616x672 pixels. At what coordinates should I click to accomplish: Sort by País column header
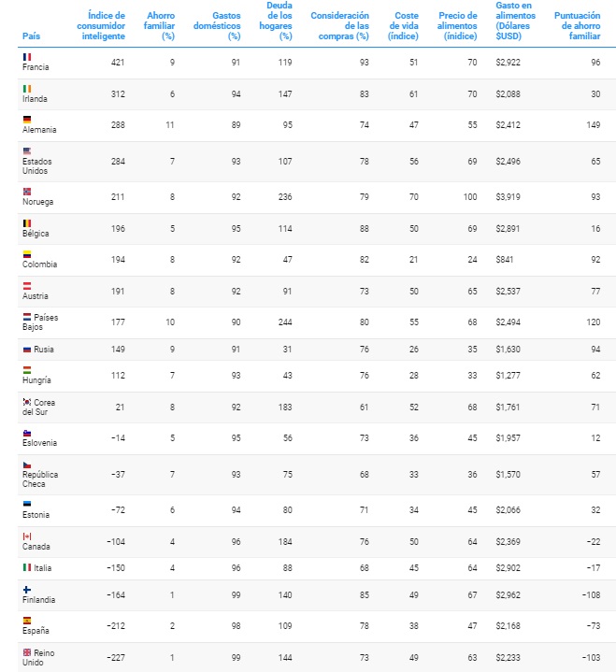click(31, 36)
